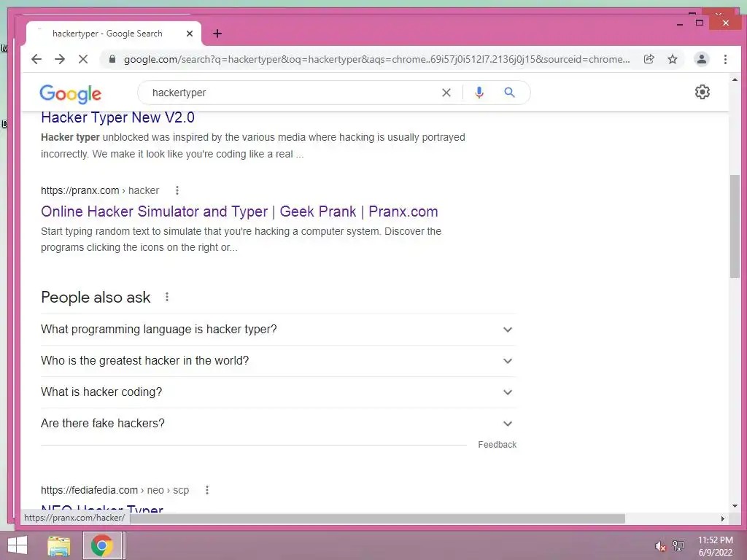This screenshot has height=560, width=747.
Task: Open Windows Start menu
Action: click(x=18, y=545)
